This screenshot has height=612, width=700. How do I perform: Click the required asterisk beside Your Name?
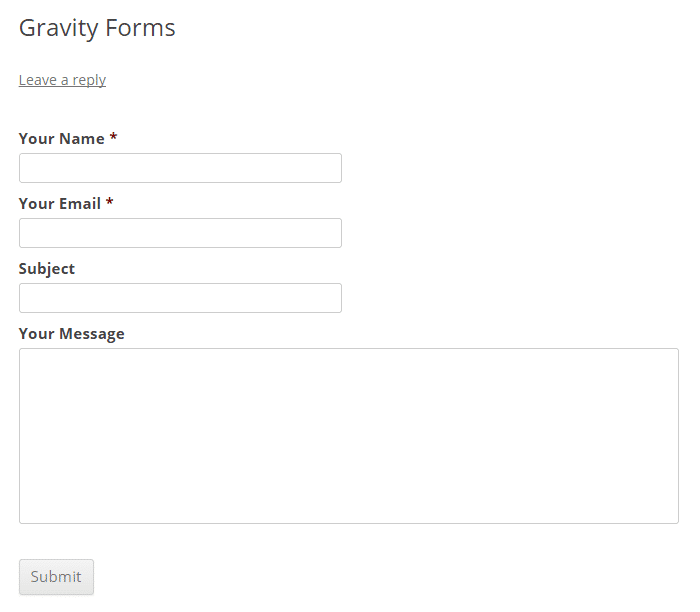(x=113, y=137)
